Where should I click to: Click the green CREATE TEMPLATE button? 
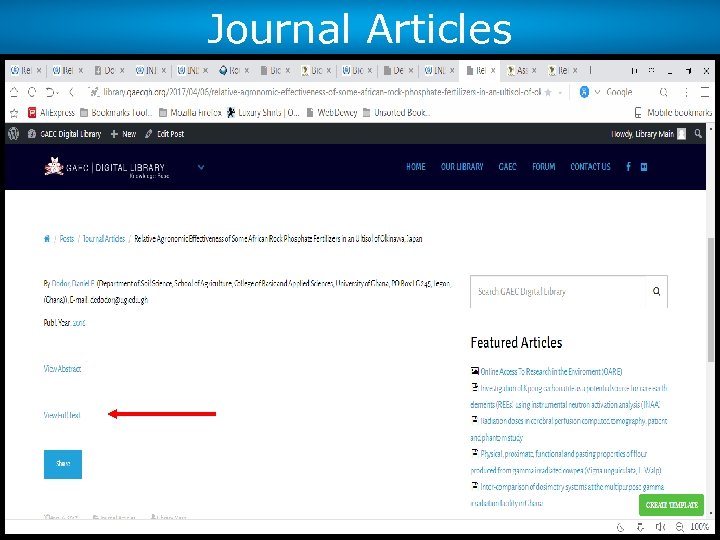671,505
